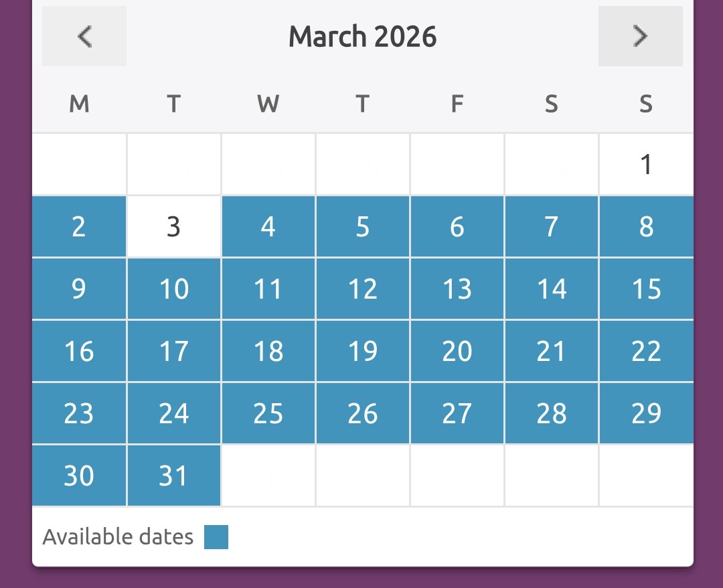Click Monday March 23
723x588 pixels.
79,414
